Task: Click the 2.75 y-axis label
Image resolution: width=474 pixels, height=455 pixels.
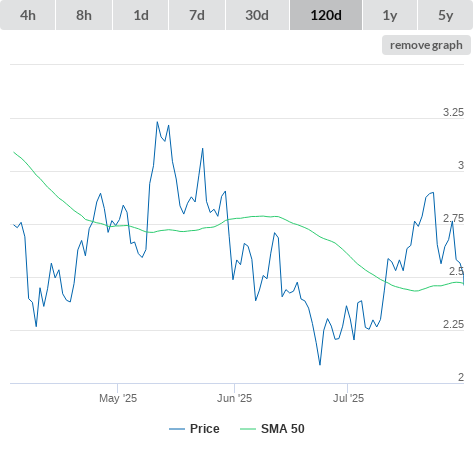Action: (453, 218)
